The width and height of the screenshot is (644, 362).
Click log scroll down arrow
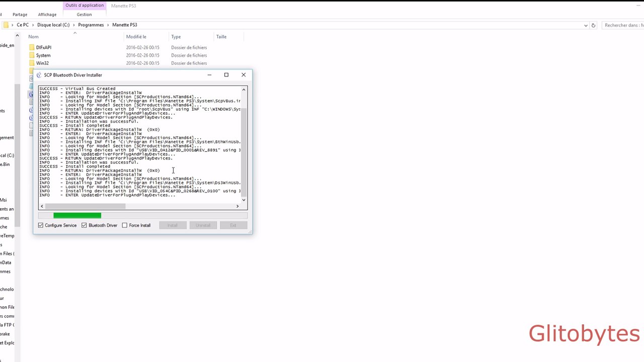(x=244, y=200)
